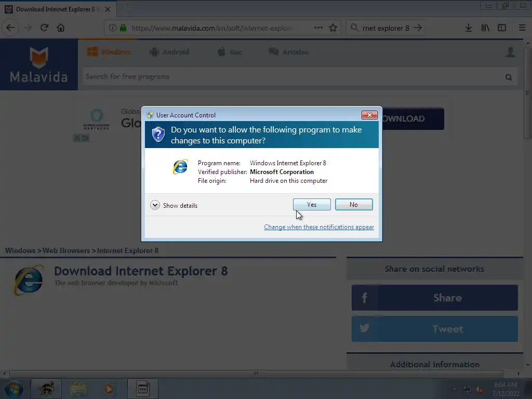The width and height of the screenshot is (532, 399).
Task: Select the Download Internet Explorer 8 tab
Action: click(x=58, y=9)
